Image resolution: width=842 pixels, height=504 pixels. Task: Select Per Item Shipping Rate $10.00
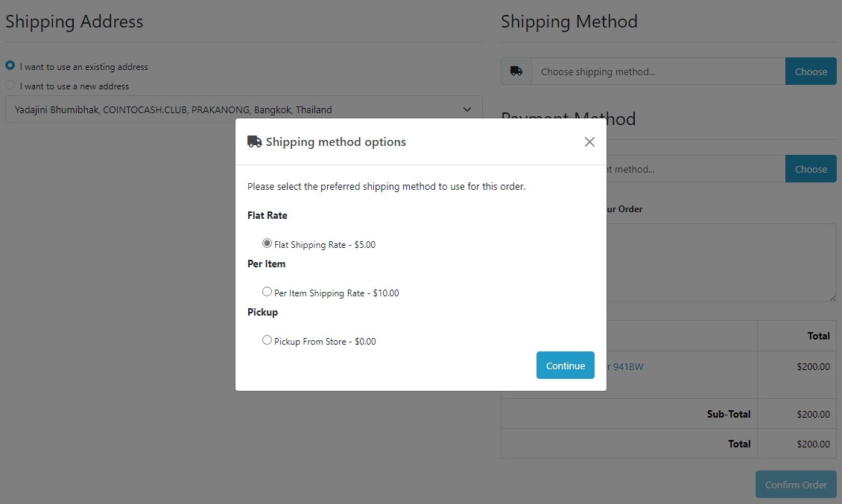[x=267, y=291]
